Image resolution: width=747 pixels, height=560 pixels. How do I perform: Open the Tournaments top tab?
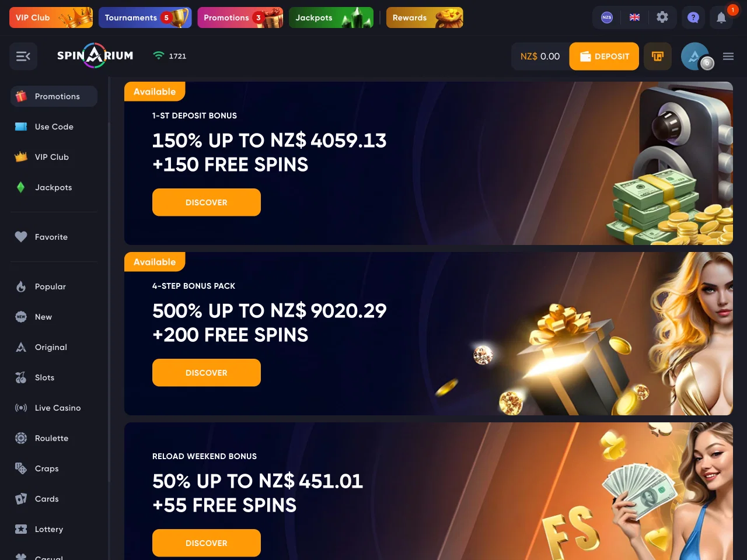click(145, 17)
